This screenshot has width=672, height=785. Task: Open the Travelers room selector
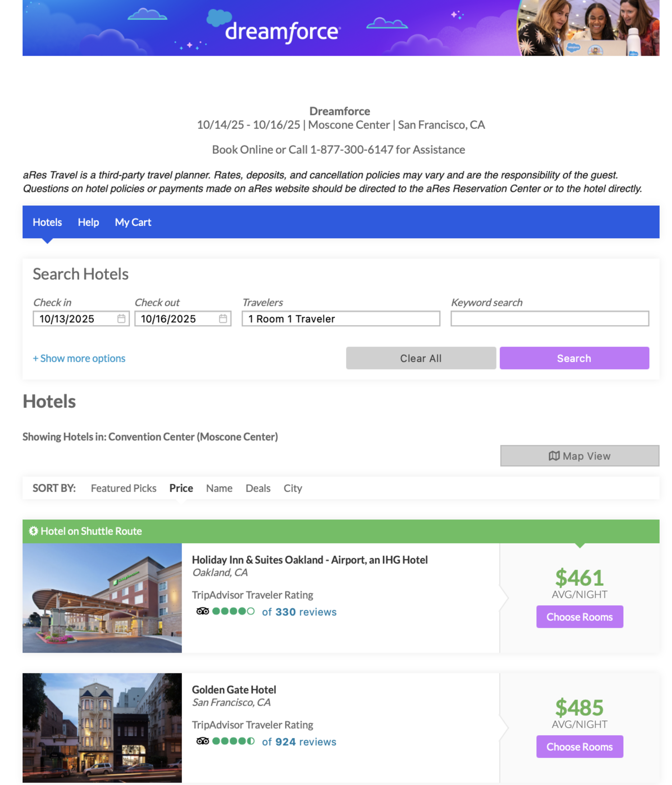coord(341,319)
